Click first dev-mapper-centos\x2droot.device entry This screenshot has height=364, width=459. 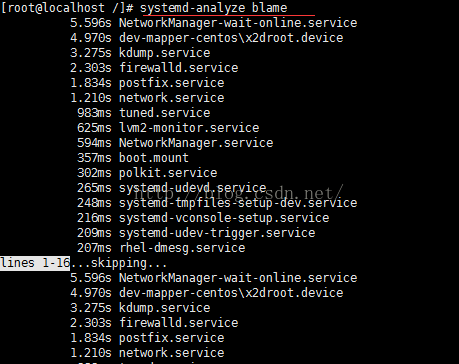pos(206,38)
